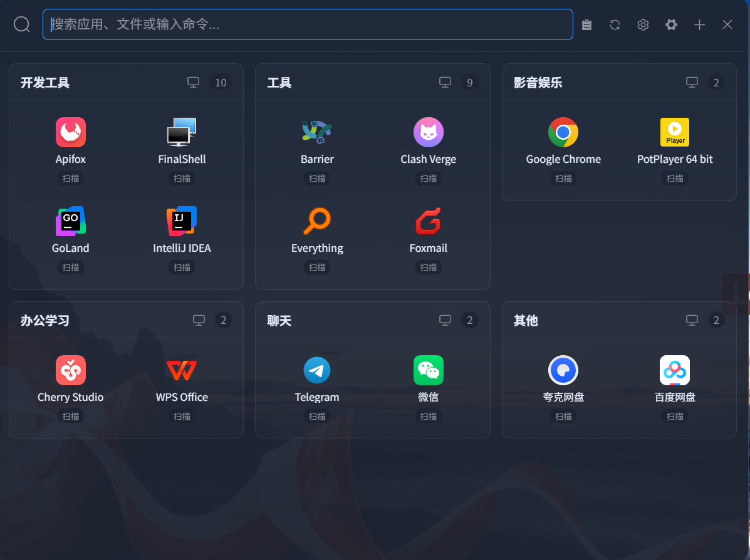Click the plus icon to add
Screen dimensions: 750x560
click(699, 25)
